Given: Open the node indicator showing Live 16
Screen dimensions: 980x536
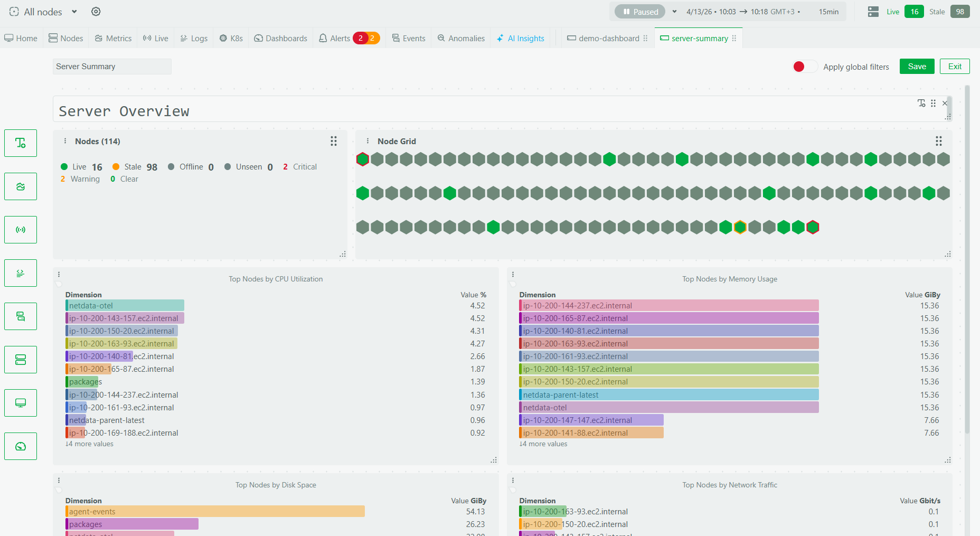Looking at the screenshot, I should [x=914, y=11].
